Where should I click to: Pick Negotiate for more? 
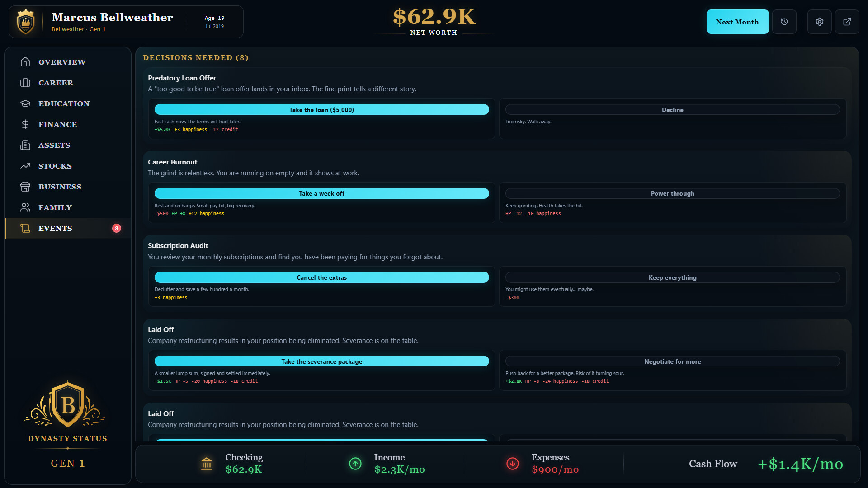pos(672,361)
